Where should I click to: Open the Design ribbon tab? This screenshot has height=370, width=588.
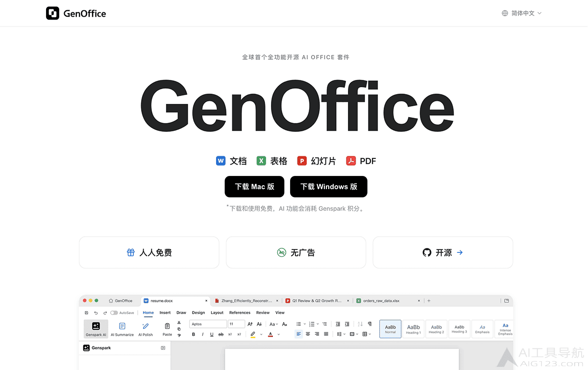pyautogui.click(x=198, y=313)
